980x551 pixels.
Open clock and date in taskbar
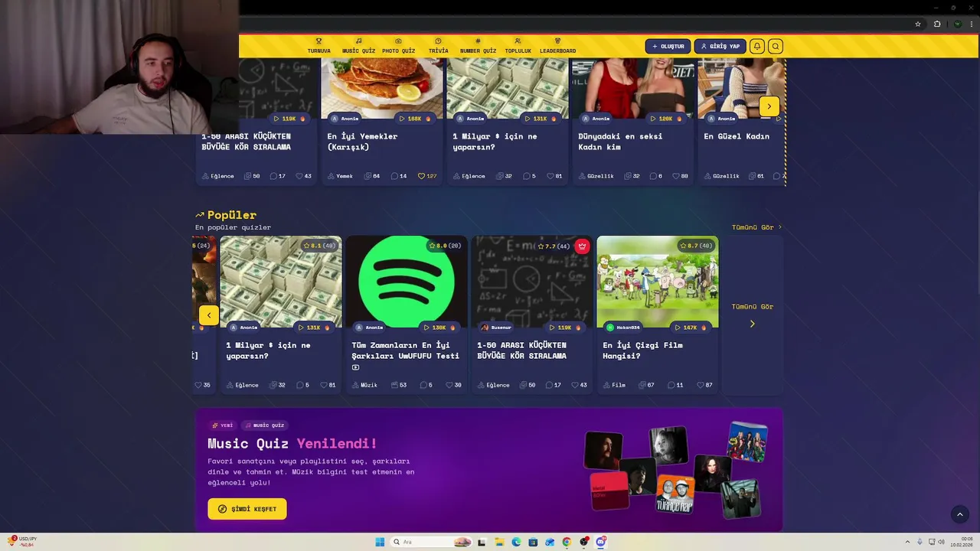(962, 542)
